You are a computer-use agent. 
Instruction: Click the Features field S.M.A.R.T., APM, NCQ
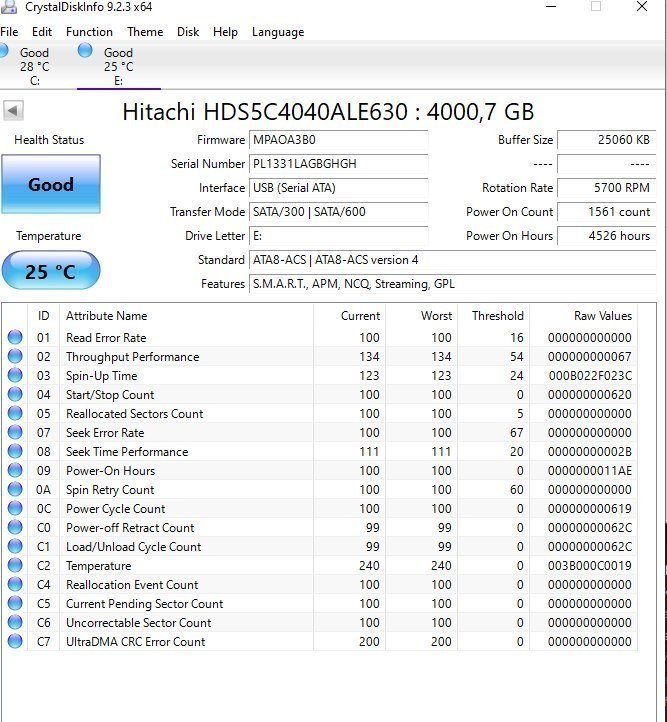pyautogui.click(x=452, y=283)
